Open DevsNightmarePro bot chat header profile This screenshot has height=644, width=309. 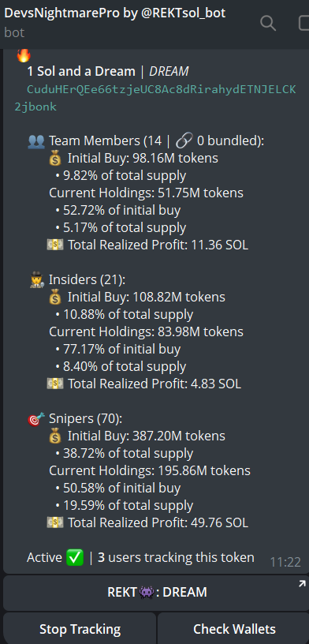(x=115, y=22)
